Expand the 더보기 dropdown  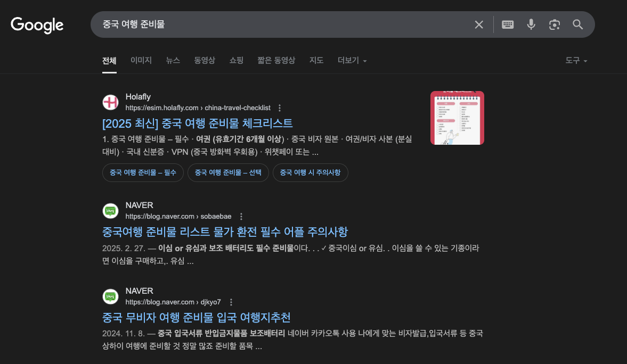click(352, 60)
